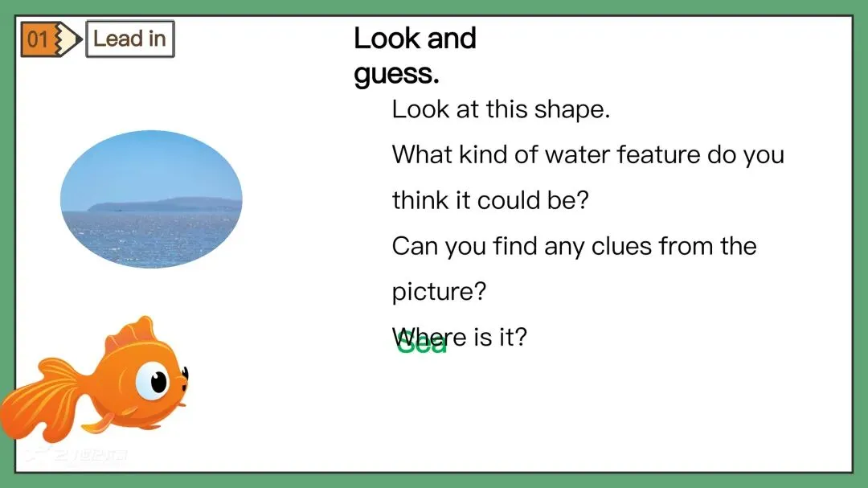
Task: Click the line starting "What kind of water feature"
Action: [x=588, y=154]
